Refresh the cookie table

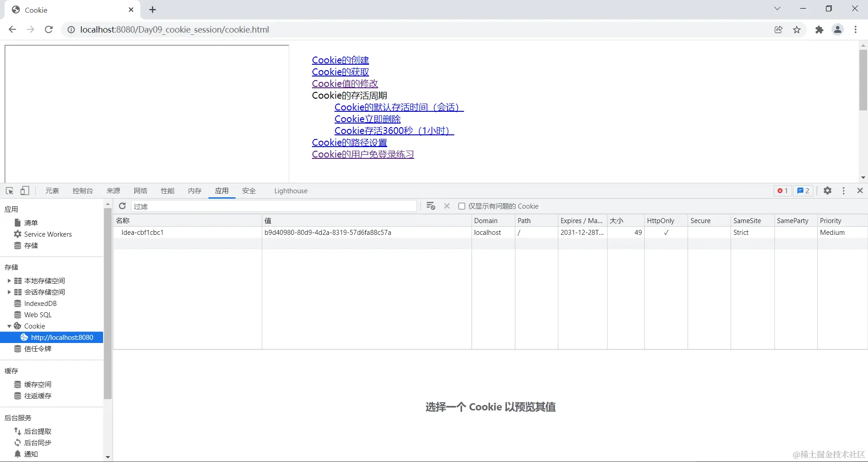point(122,206)
